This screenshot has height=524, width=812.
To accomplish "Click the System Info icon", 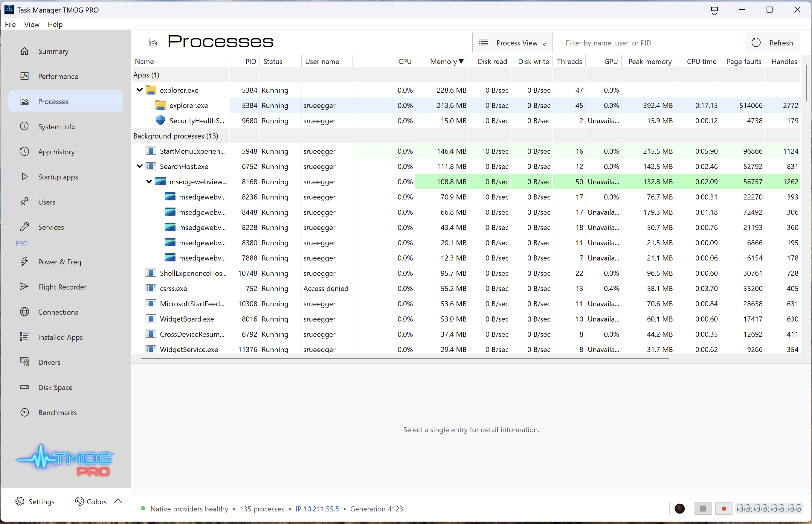I will 25,126.
